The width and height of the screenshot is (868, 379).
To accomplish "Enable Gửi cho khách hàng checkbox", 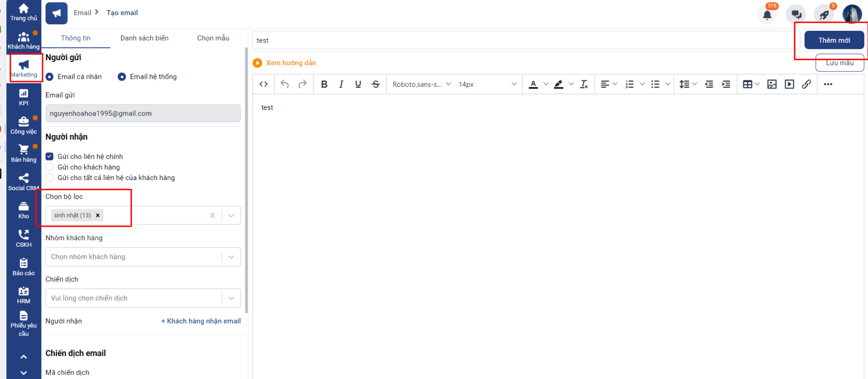I will [50, 167].
